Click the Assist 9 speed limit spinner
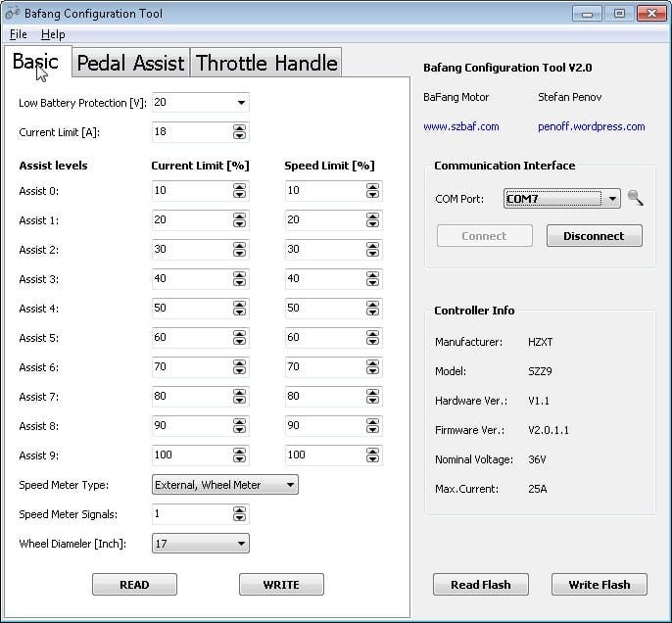This screenshot has width=672, height=623. tap(373, 455)
